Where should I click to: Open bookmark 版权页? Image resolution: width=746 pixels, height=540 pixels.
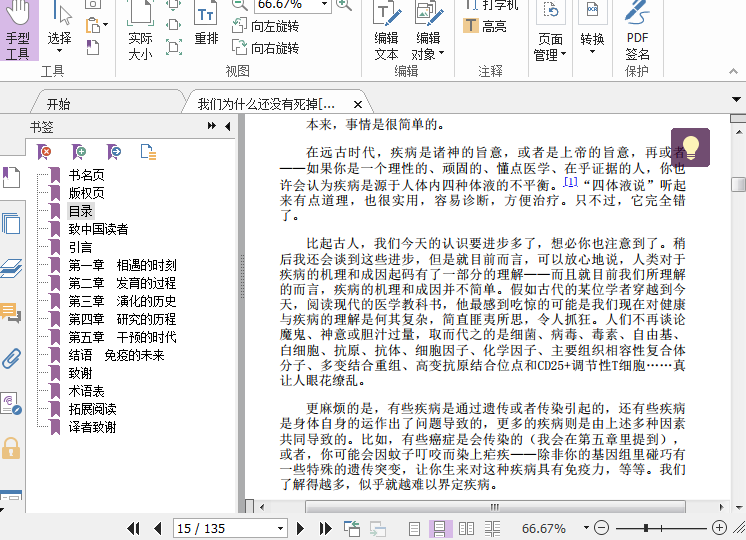coord(86,193)
